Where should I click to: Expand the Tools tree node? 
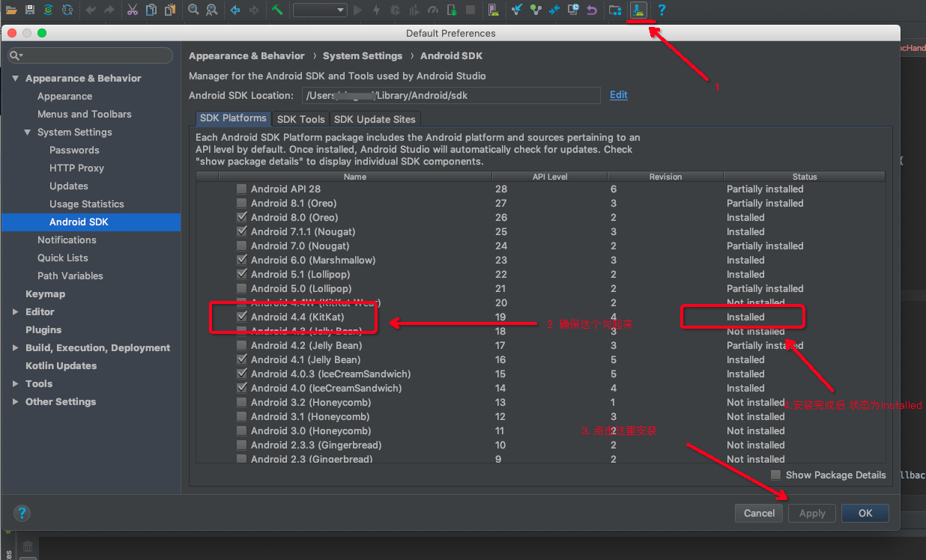[15, 384]
